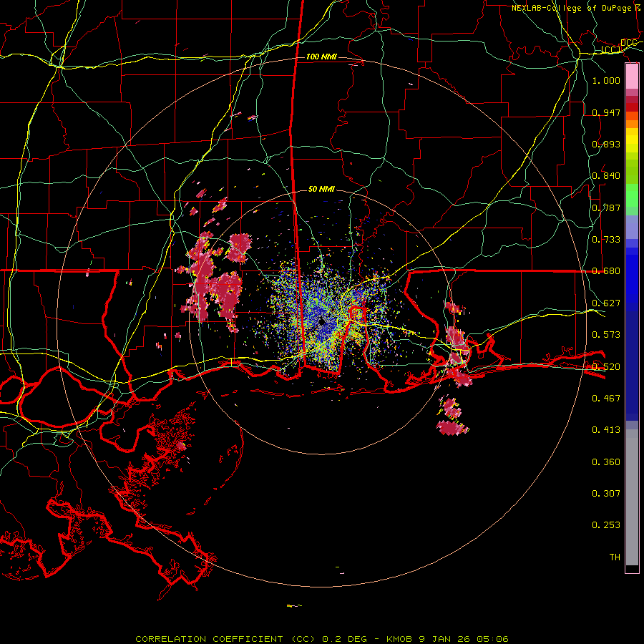Click the 50 NMI range ring label
Image resolution: width=644 pixels, height=644 pixels.
321,190
